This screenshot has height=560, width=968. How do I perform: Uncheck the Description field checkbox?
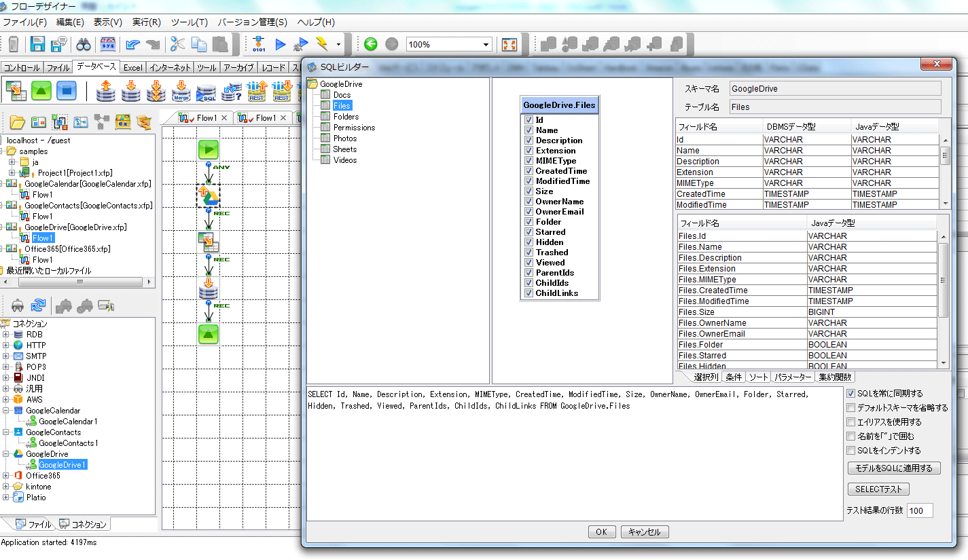(x=528, y=141)
